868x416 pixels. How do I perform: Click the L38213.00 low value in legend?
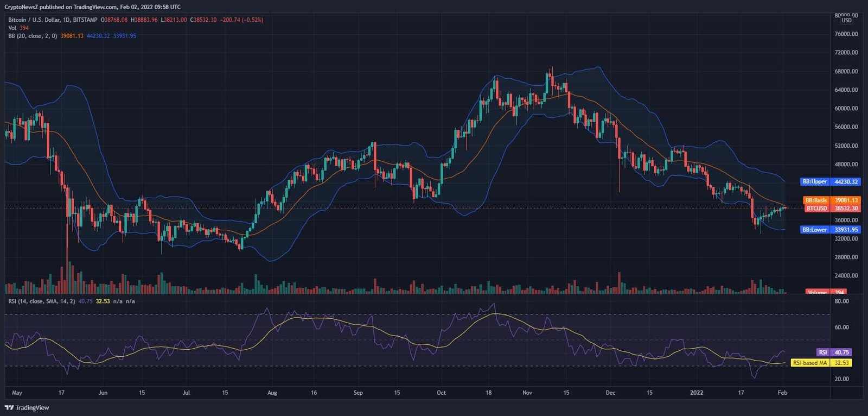[x=174, y=20]
